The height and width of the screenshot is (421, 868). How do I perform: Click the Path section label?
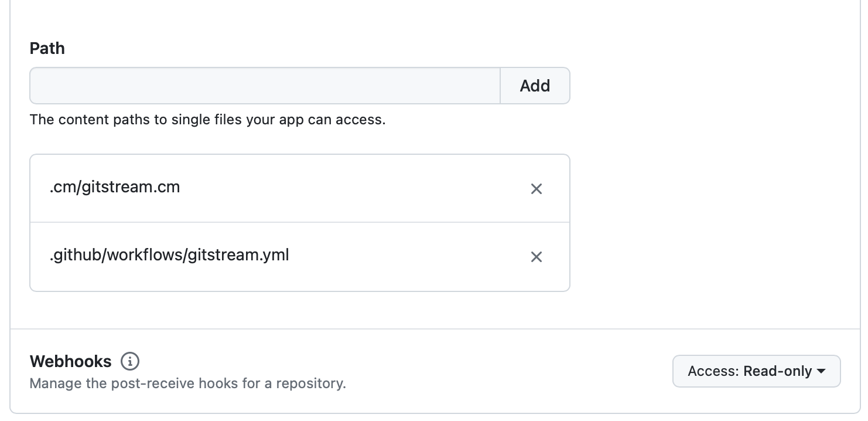47,48
